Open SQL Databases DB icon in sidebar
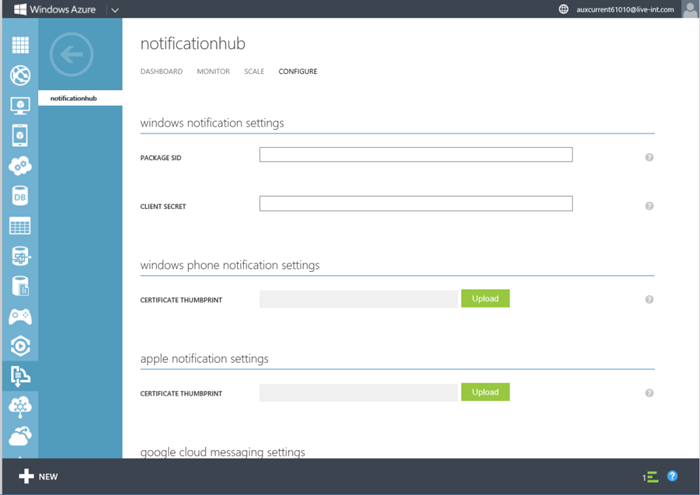Screen dimensions: 700x495 (x=20, y=196)
